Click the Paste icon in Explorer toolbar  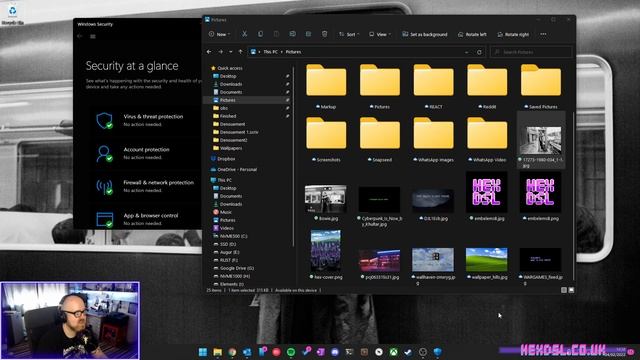coord(276,34)
